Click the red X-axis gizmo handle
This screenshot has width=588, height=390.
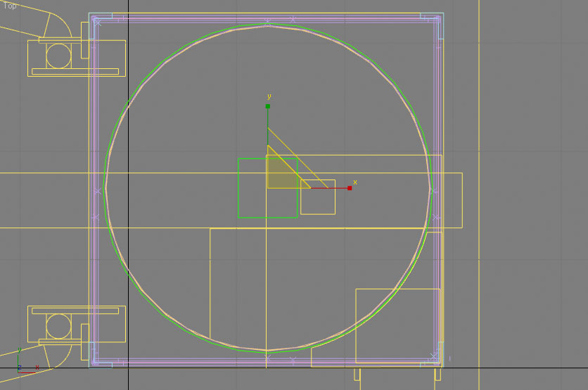(350, 188)
